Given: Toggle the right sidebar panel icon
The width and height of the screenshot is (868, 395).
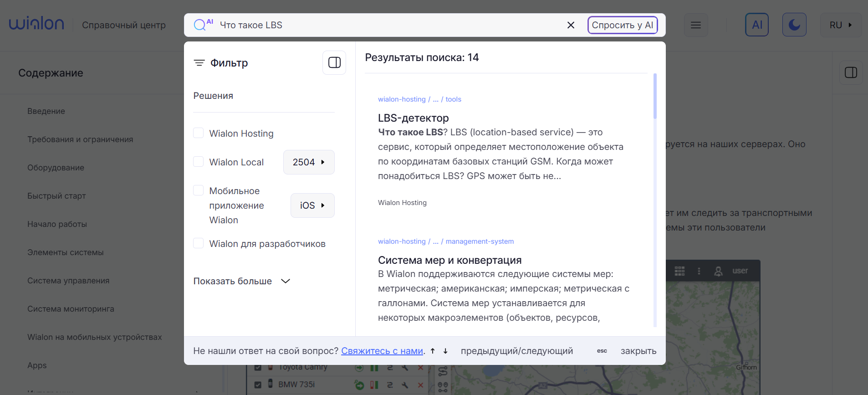Looking at the screenshot, I should click(851, 72).
